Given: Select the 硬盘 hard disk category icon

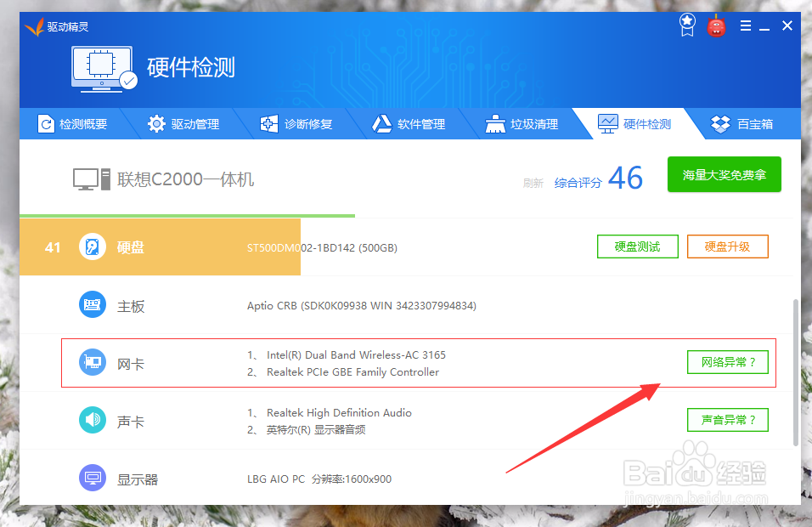Looking at the screenshot, I should pos(93,246).
